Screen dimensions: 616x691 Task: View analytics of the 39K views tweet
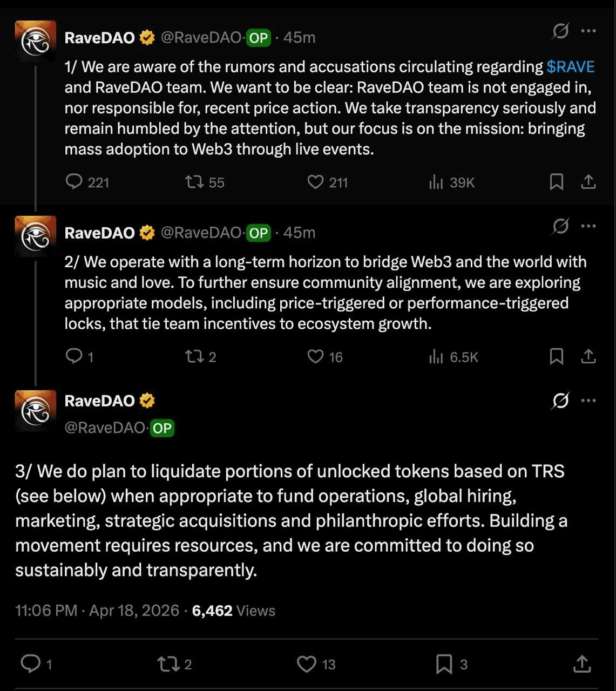[436, 182]
